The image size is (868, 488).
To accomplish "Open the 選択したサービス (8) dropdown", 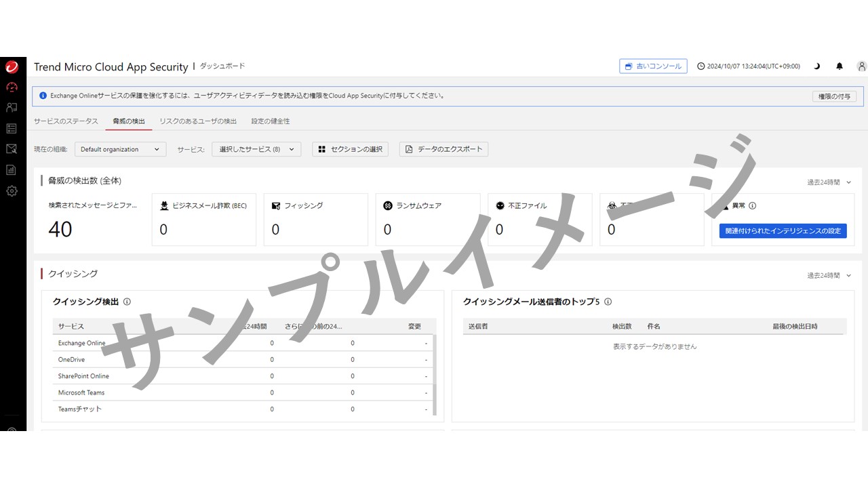I will [256, 149].
